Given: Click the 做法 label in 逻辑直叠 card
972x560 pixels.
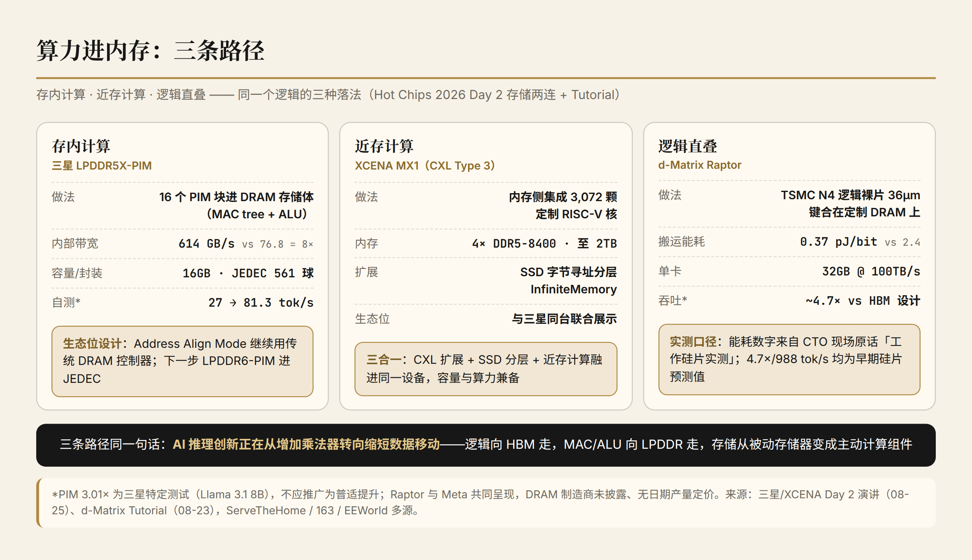Looking at the screenshot, I should pos(670,195).
